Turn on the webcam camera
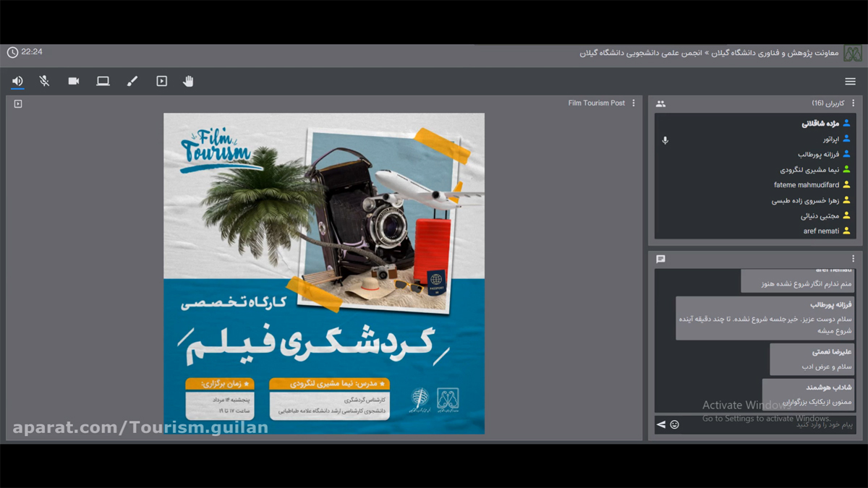The width and height of the screenshot is (868, 488). (x=74, y=81)
